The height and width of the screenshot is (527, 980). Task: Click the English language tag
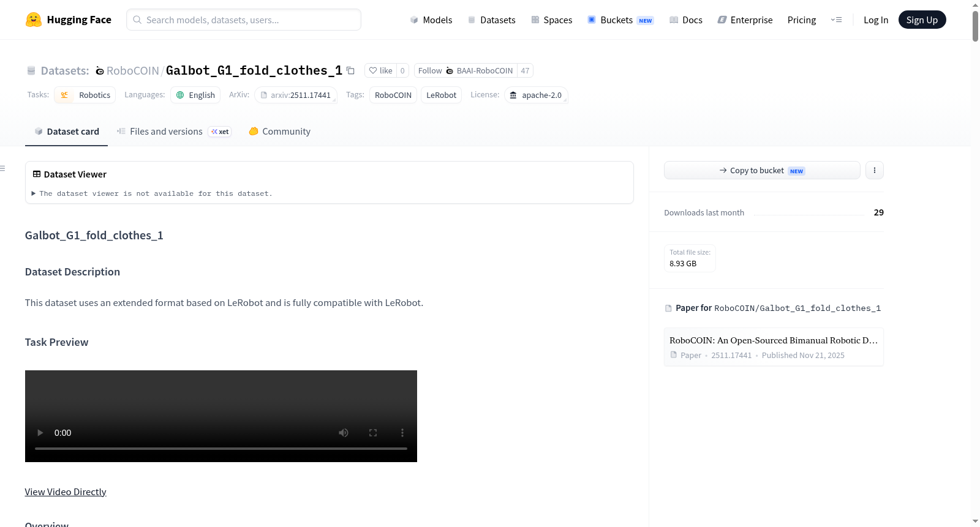195,95
